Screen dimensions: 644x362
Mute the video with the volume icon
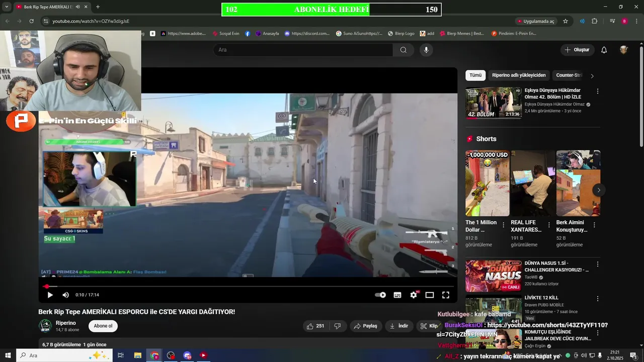[65, 295]
